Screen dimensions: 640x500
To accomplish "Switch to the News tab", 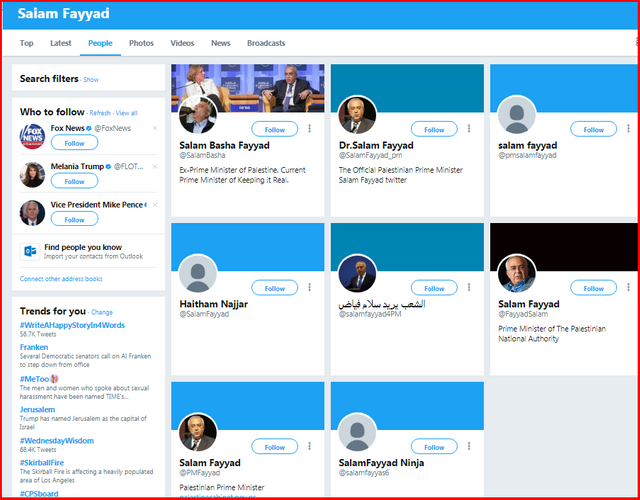I will pos(220,43).
